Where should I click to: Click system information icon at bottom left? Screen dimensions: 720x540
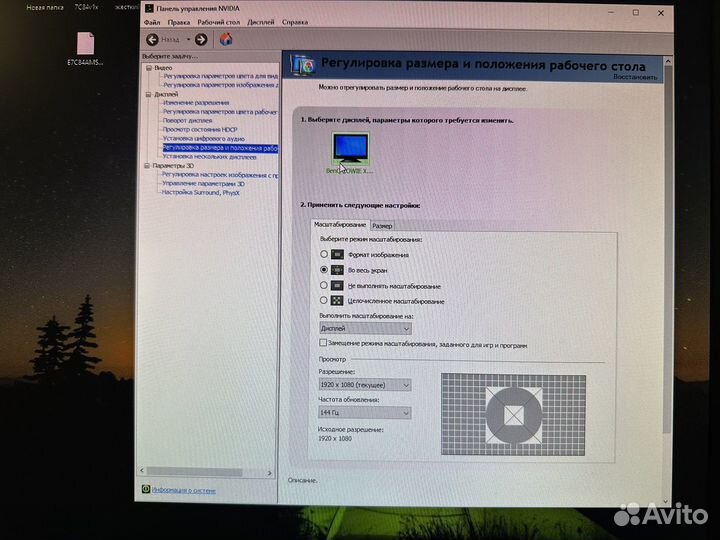point(146,489)
